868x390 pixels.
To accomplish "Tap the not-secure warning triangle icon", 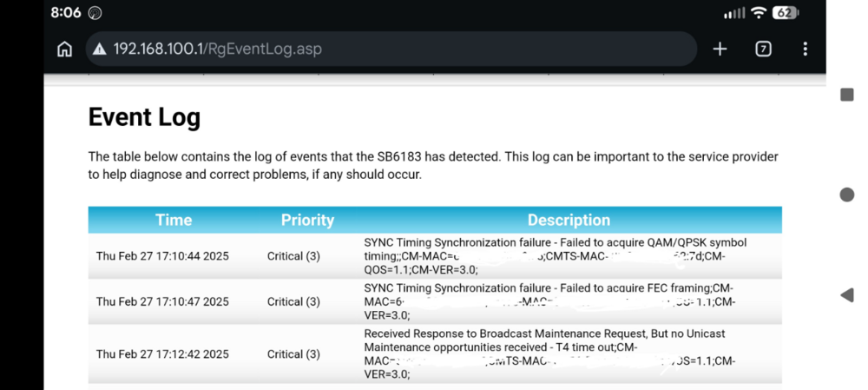I will [100, 50].
